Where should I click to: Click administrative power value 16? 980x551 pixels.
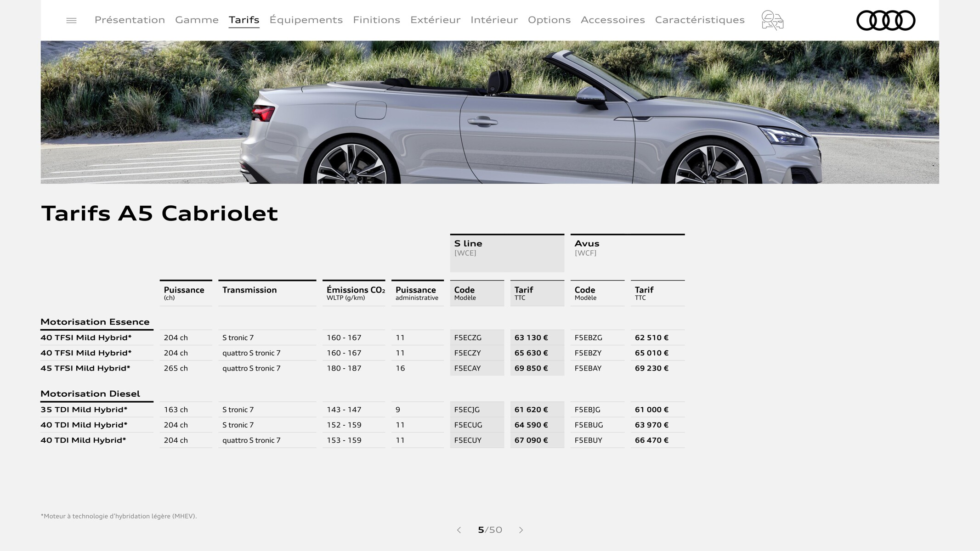(x=400, y=368)
